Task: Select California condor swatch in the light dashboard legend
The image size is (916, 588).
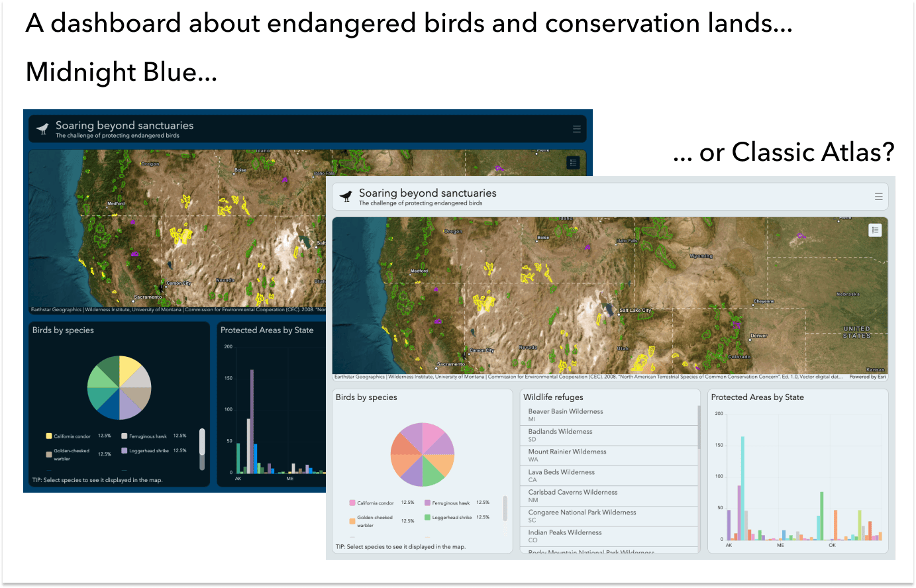Action: coord(352,503)
